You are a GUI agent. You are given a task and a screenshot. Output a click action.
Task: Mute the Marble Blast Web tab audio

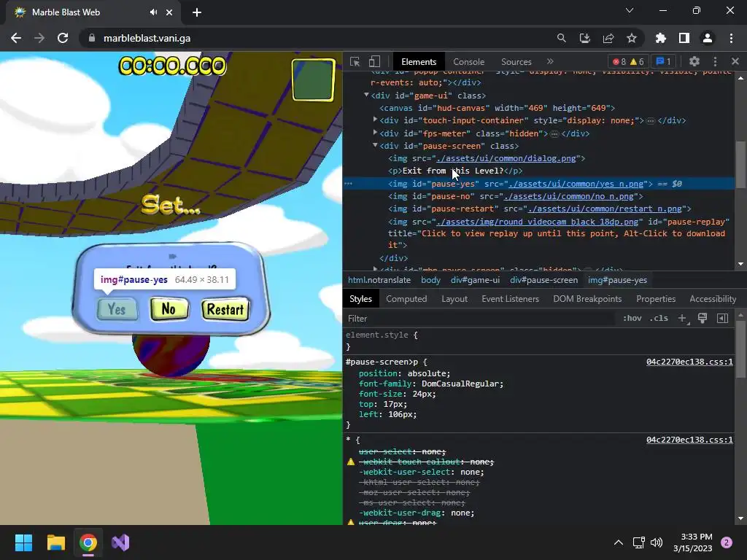click(153, 12)
